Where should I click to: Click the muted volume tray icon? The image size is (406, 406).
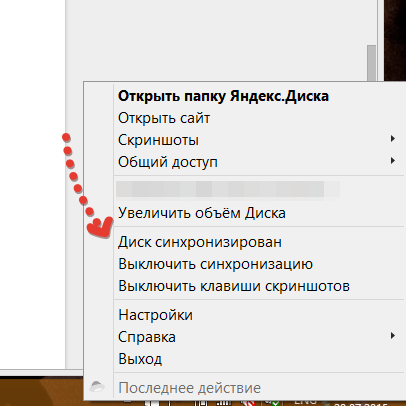248,403
